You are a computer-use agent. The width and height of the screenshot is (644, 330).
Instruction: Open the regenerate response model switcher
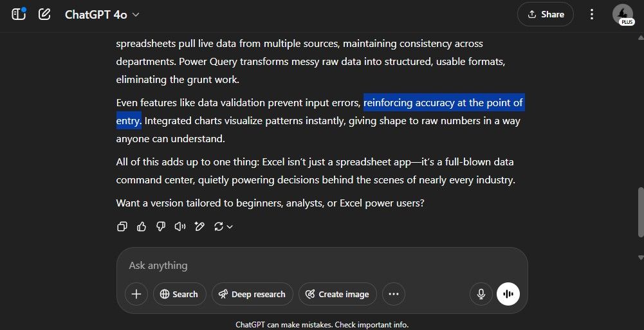pos(223,226)
